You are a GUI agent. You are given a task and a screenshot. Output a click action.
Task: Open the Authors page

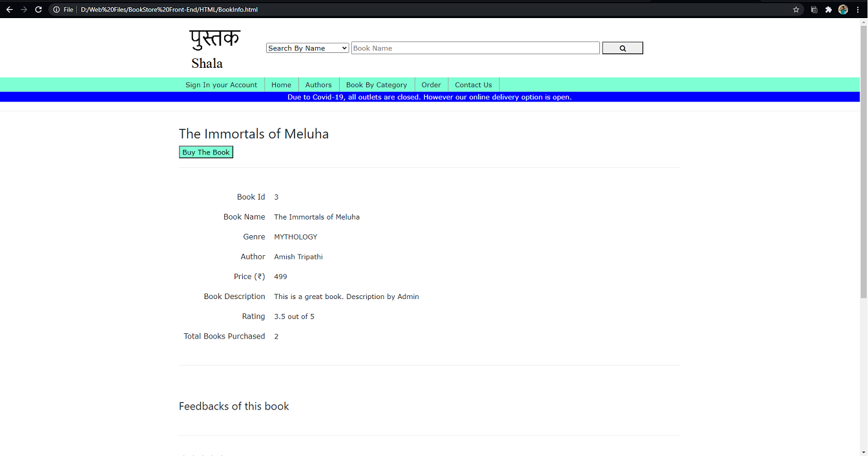click(x=318, y=84)
